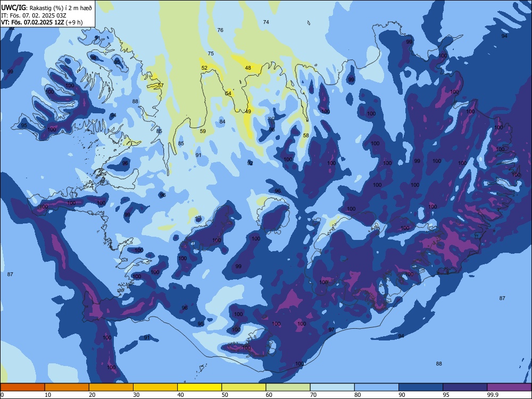Select the indigo 95–99.9 legend swatch
Screen dimensions: 532x399
pos(465,387)
